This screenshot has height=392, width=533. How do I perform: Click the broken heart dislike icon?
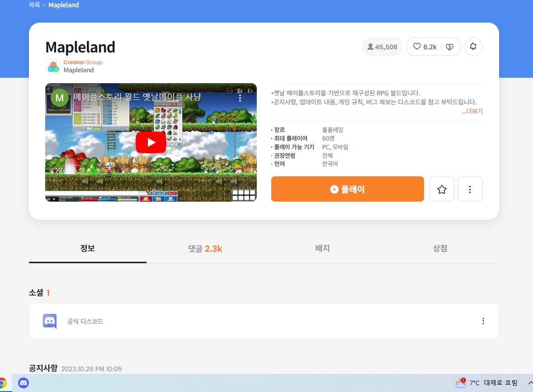point(449,47)
